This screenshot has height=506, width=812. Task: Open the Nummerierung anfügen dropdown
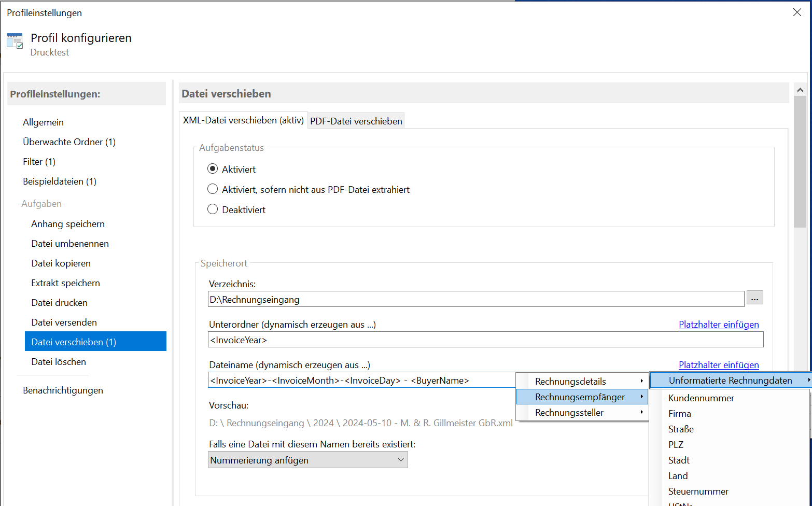tap(308, 460)
